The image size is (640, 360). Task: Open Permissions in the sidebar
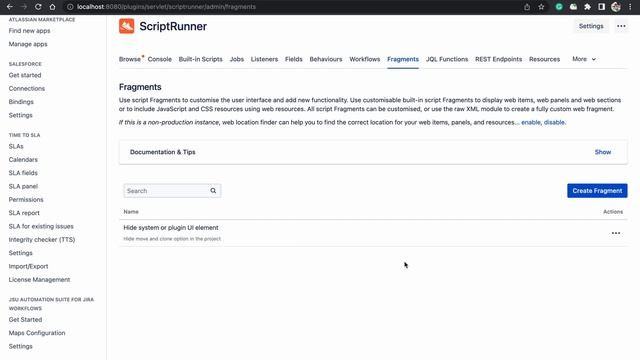[x=26, y=200]
